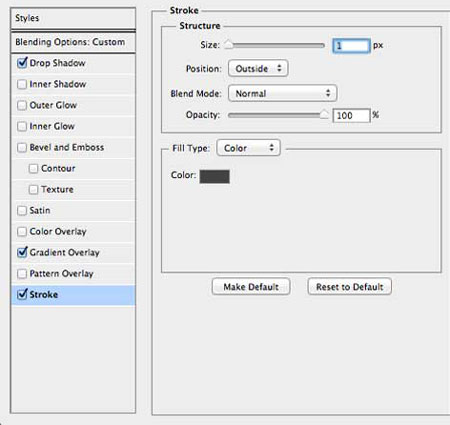Open the Blend Mode dropdown set to Normal
The height and width of the screenshot is (425, 450).
coord(282,93)
